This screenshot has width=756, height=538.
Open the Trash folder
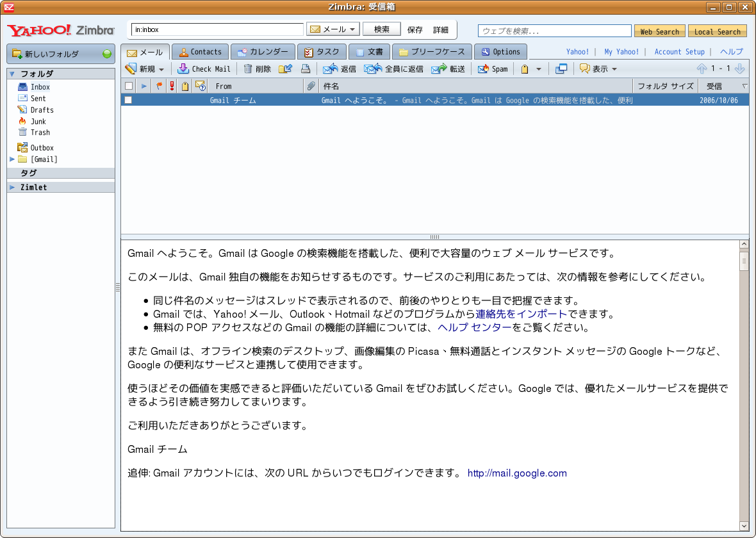[40, 132]
